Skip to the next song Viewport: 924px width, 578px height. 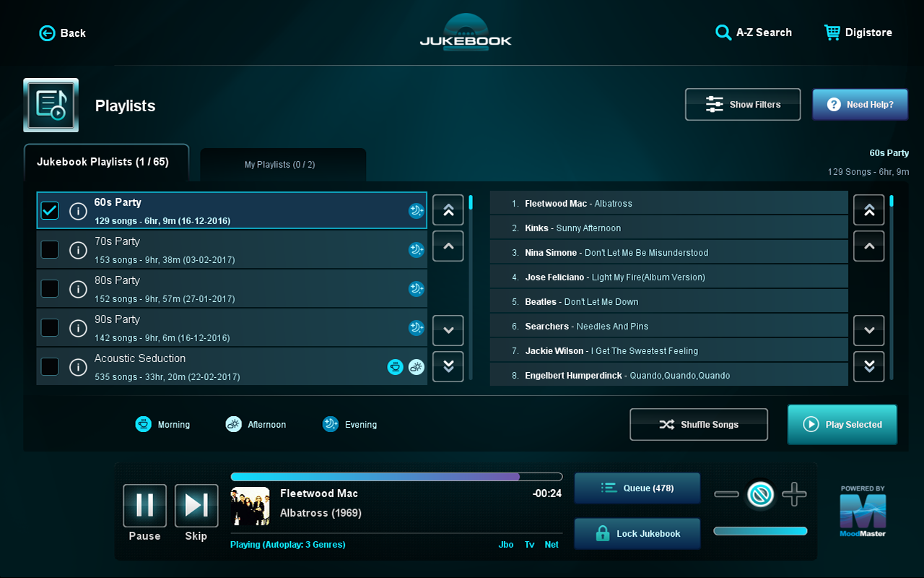(x=196, y=505)
